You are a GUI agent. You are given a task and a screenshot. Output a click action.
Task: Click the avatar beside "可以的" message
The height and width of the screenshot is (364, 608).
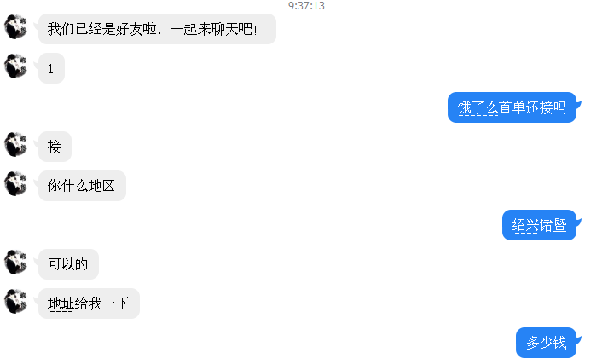click(16, 262)
